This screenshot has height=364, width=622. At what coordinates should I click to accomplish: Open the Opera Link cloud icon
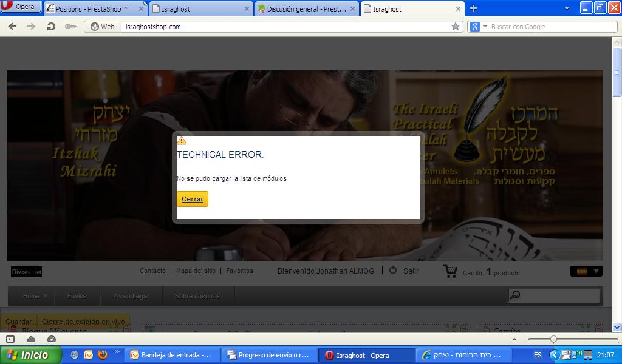click(30, 339)
